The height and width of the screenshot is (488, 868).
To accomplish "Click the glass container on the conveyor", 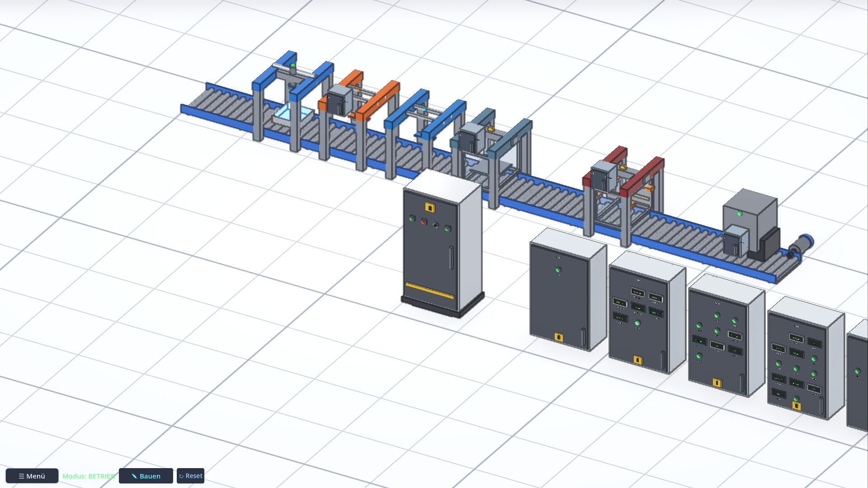I will click(x=293, y=114).
